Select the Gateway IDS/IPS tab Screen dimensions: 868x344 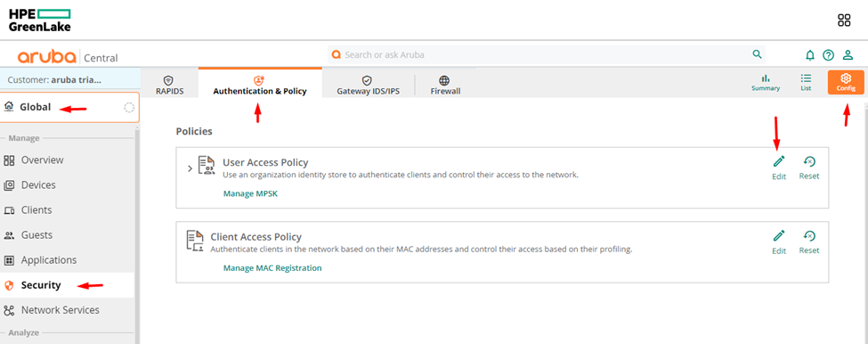point(368,85)
